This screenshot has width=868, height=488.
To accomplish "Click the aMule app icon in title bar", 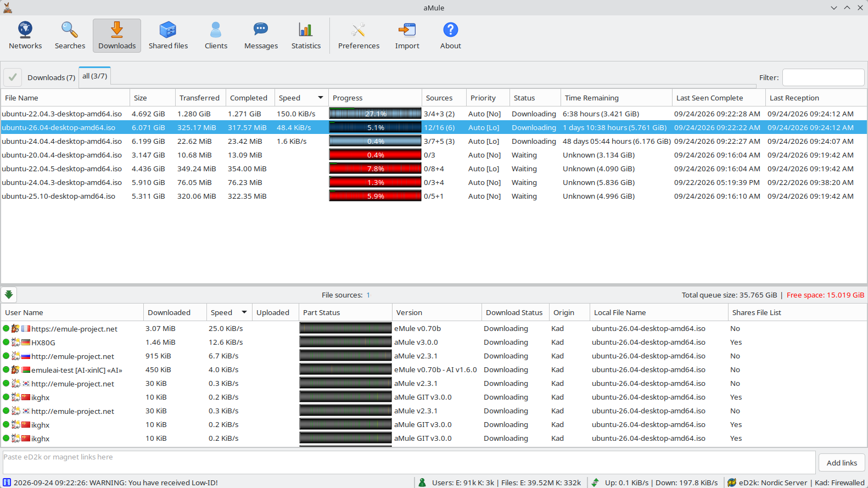I will [x=8, y=7].
